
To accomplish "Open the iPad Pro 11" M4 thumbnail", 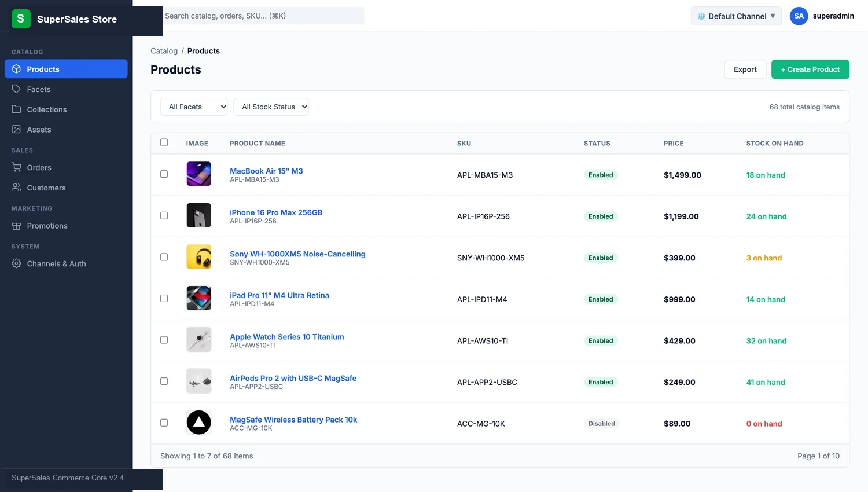I will (x=198, y=298).
